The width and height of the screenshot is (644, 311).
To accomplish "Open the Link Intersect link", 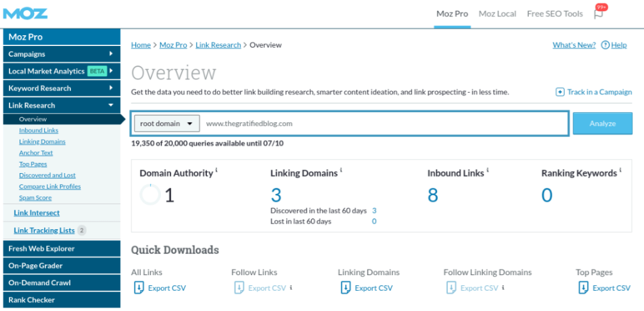I will pos(36,213).
